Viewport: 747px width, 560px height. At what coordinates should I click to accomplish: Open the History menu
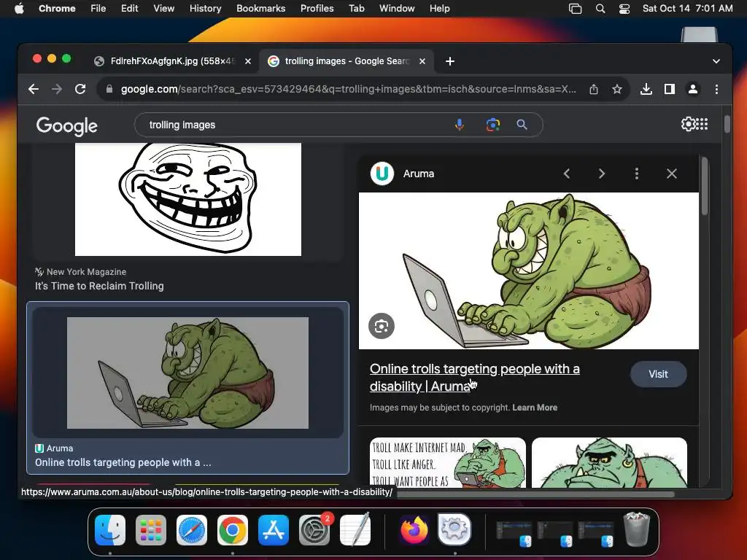tap(205, 9)
